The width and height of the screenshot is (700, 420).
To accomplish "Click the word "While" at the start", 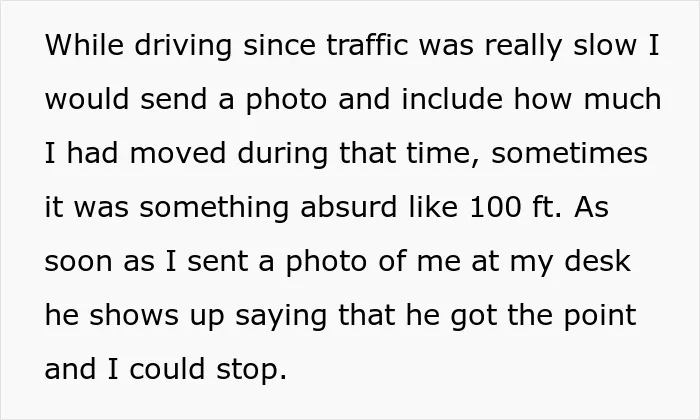I will click(84, 45).
